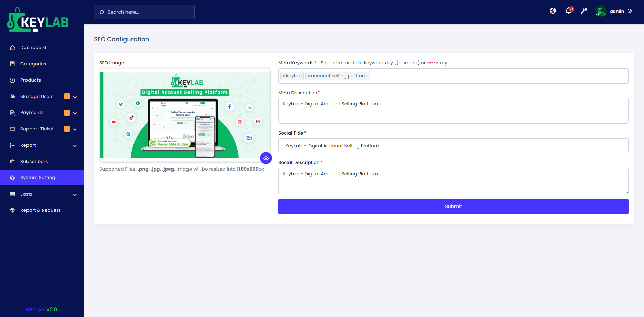The width and height of the screenshot is (644, 317).
Task: Expand the Support Ticket submenu chevron
Action: 75,129
